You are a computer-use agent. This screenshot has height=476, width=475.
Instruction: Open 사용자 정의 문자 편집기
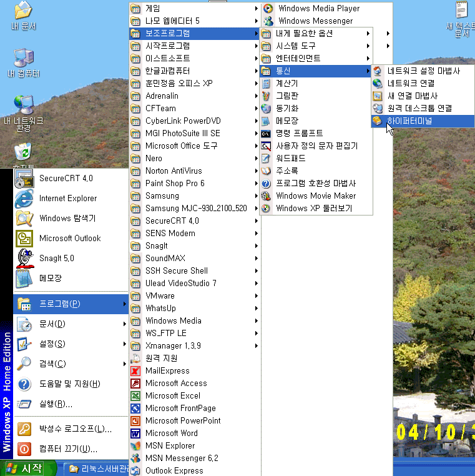click(316, 146)
